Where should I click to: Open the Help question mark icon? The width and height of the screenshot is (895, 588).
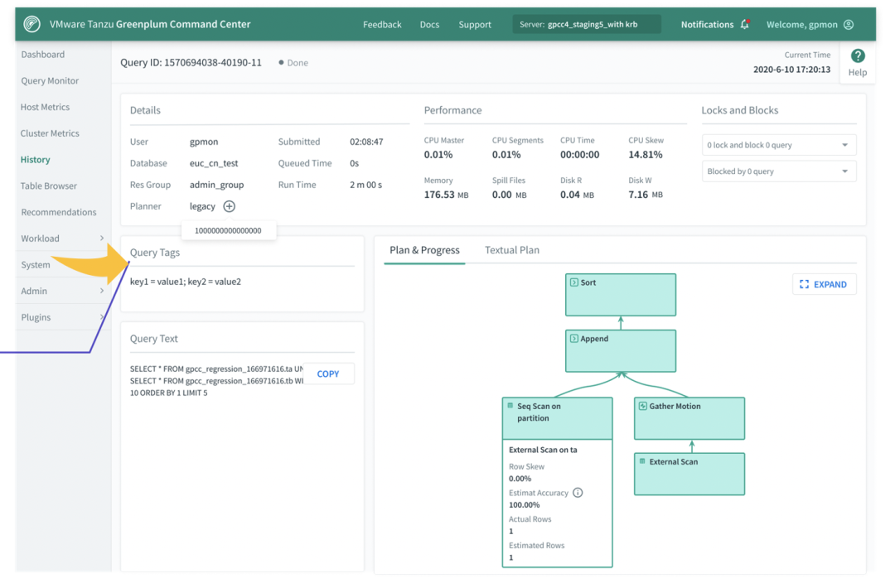coord(858,55)
